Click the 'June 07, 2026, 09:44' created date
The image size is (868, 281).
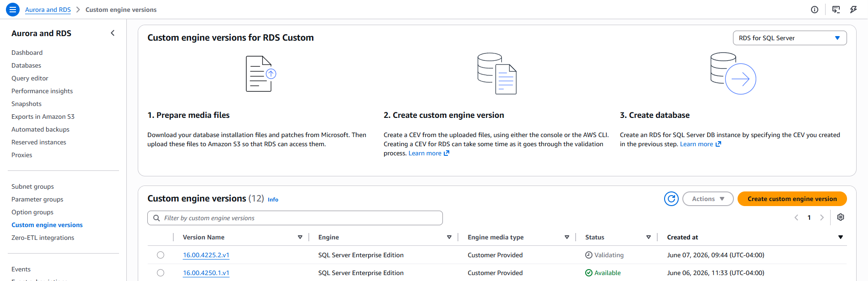tap(716, 255)
